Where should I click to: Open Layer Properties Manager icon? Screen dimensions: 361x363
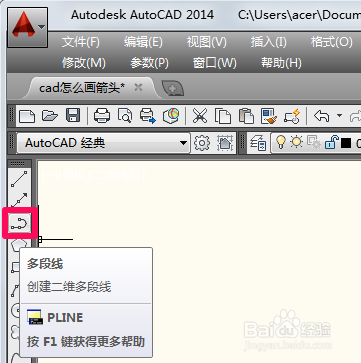tap(258, 143)
